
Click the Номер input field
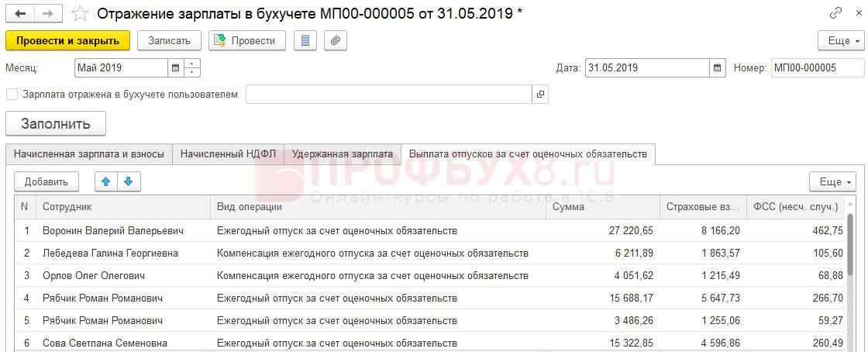point(817,68)
